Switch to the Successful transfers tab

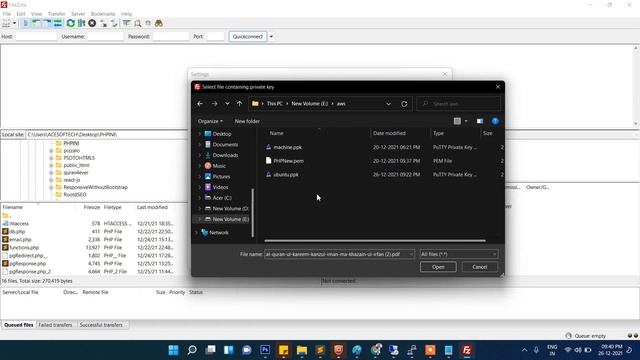(101, 325)
